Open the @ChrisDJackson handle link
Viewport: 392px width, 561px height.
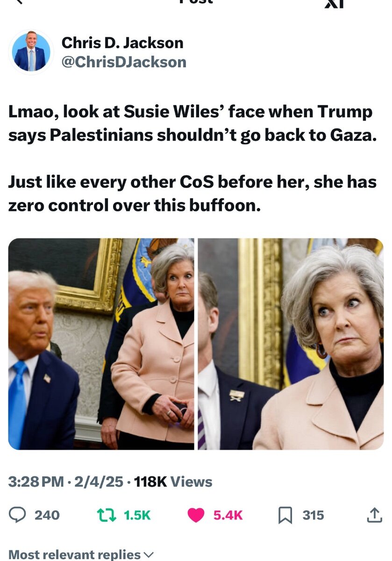pos(124,62)
